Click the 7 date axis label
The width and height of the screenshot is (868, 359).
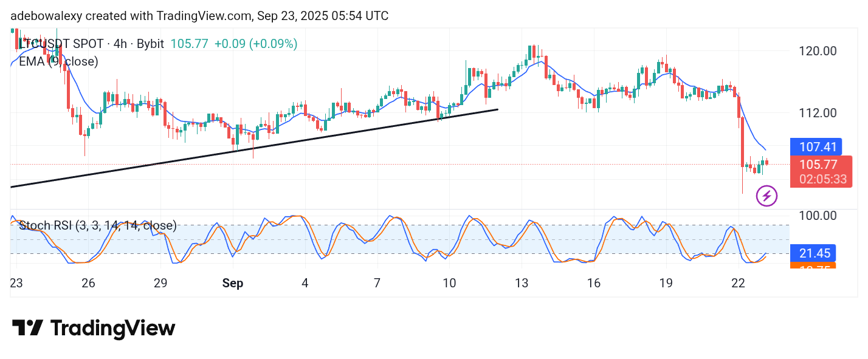tap(377, 284)
